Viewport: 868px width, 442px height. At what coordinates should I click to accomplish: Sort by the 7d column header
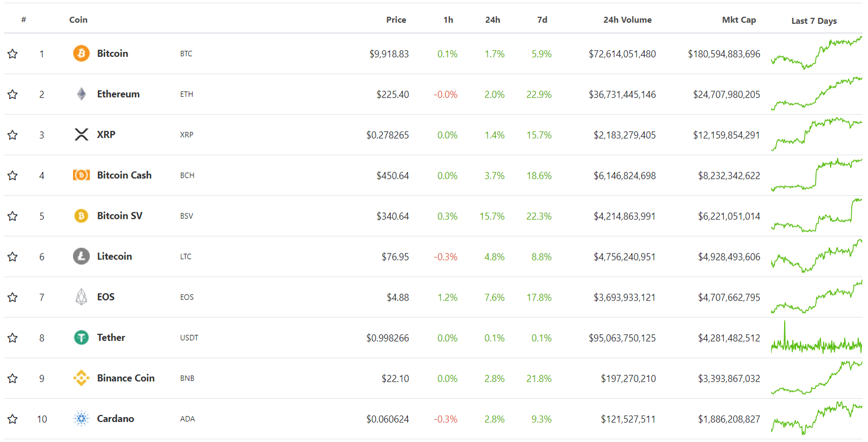click(x=542, y=19)
